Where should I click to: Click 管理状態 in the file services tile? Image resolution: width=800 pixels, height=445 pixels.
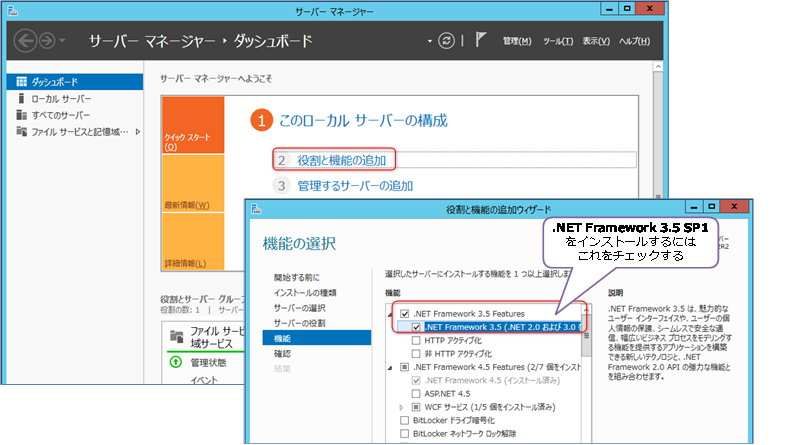208,362
